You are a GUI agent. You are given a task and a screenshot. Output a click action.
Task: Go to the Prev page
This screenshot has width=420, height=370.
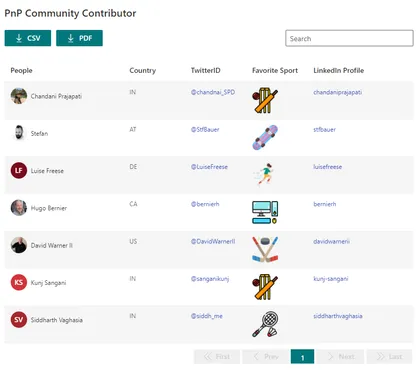pos(265,357)
